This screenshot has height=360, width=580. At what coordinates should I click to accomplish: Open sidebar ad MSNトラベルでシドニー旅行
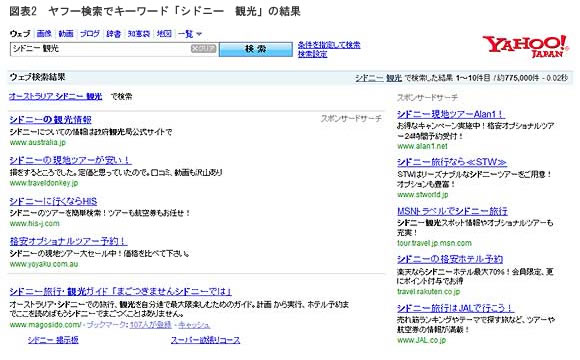452,211
